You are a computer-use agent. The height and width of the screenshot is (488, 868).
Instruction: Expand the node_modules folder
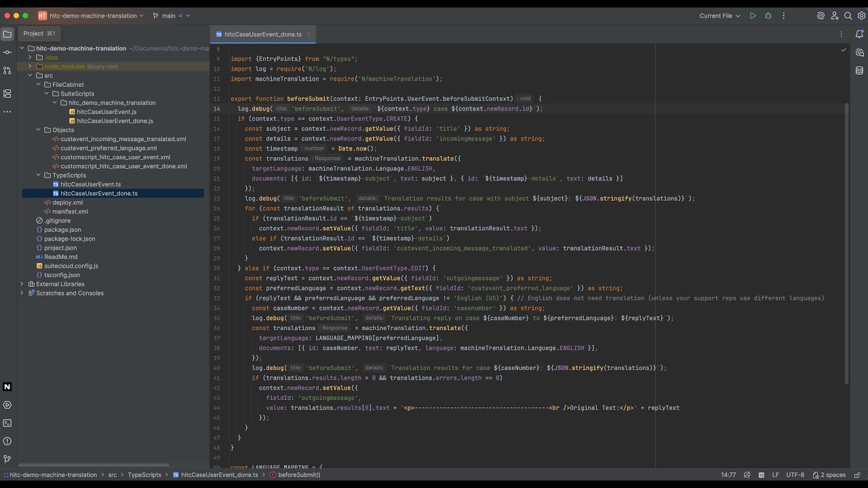click(x=30, y=66)
